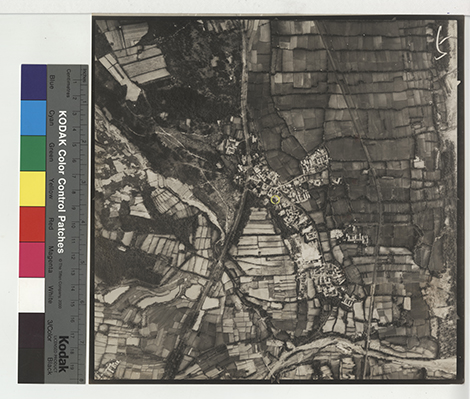Choose the Magenta color patch
470x399 pixels.
tap(32, 260)
